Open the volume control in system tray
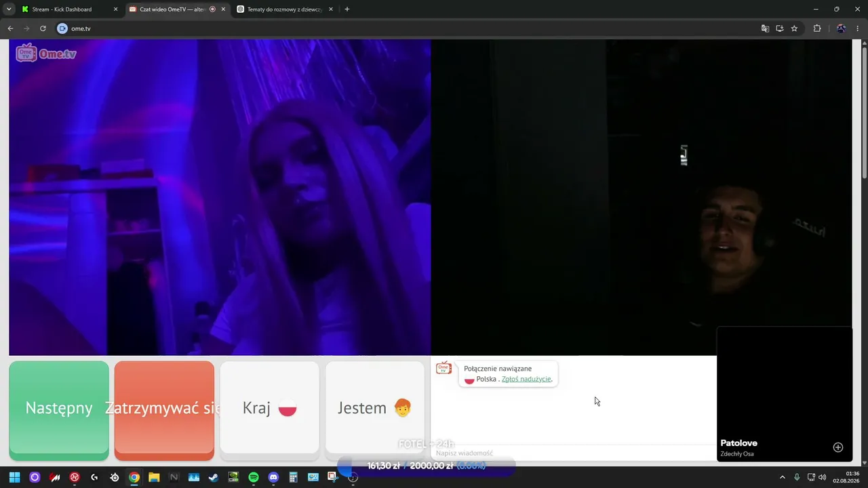Screen dimensions: 868x488 822,477
